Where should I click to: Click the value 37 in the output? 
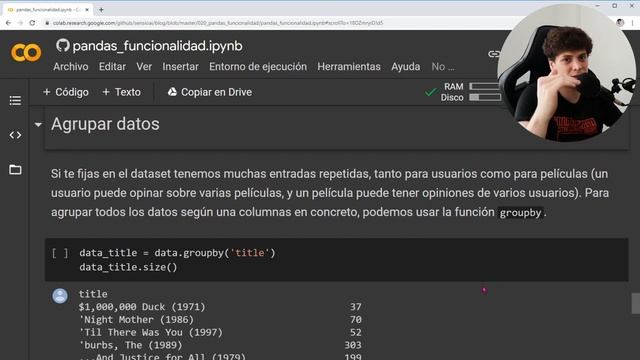[x=356, y=307]
